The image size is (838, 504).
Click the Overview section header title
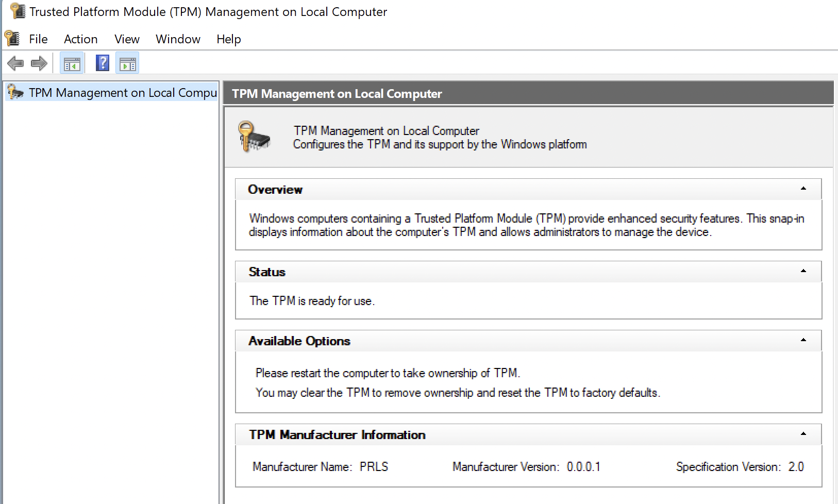pyautogui.click(x=275, y=190)
